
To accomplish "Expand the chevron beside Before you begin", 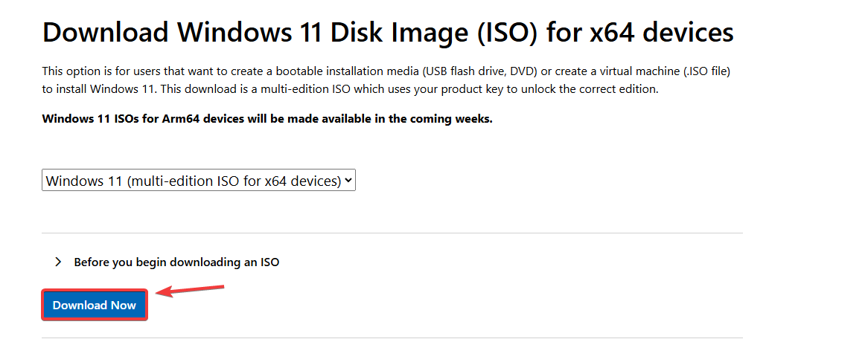I will point(58,262).
